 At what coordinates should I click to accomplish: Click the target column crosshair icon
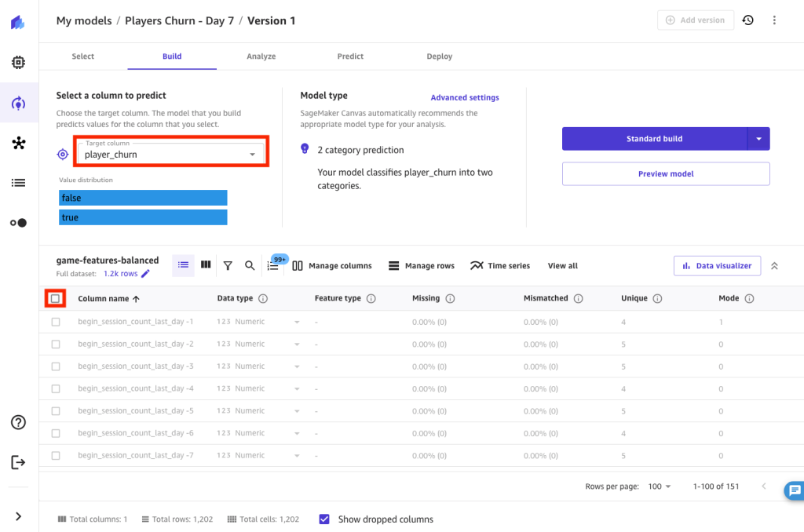(x=63, y=155)
